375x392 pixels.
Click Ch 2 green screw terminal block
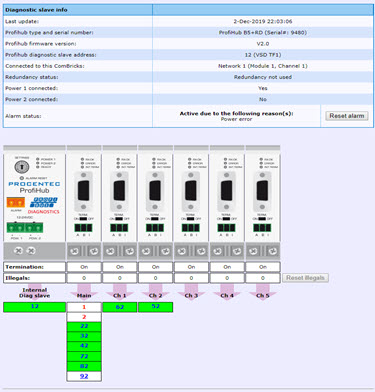click(x=155, y=228)
